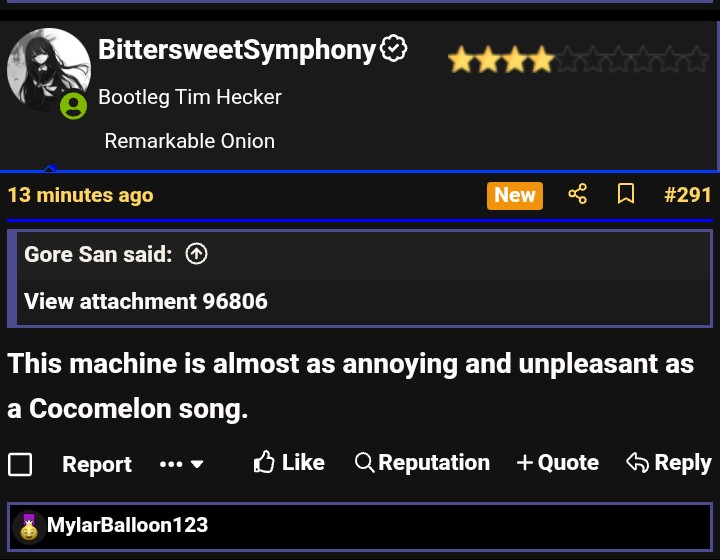Click the Reply arrow icon
This screenshot has width=720, height=560.
pyautogui.click(x=637, y=462)
